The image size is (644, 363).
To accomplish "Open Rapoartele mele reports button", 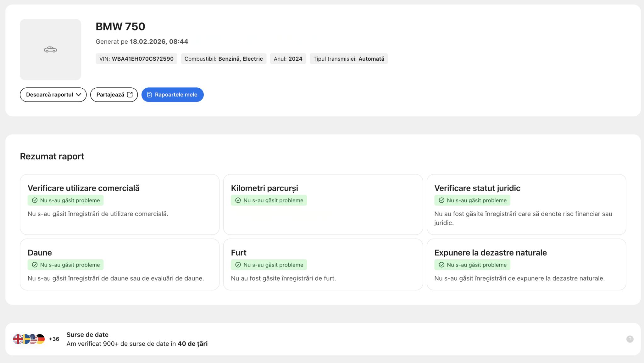I will (x=172, y=95).
